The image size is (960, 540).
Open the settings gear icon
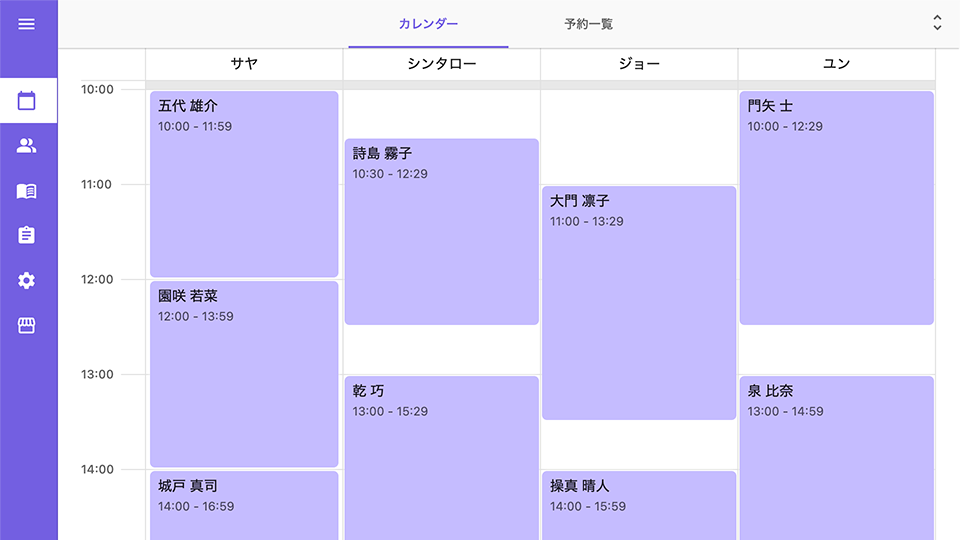pyautogui.click(x=27, y=281)
